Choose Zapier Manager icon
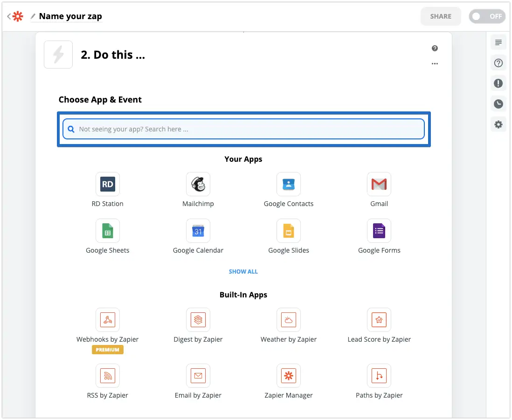Viewport: 512px width, 420px height. click(289, 376)
